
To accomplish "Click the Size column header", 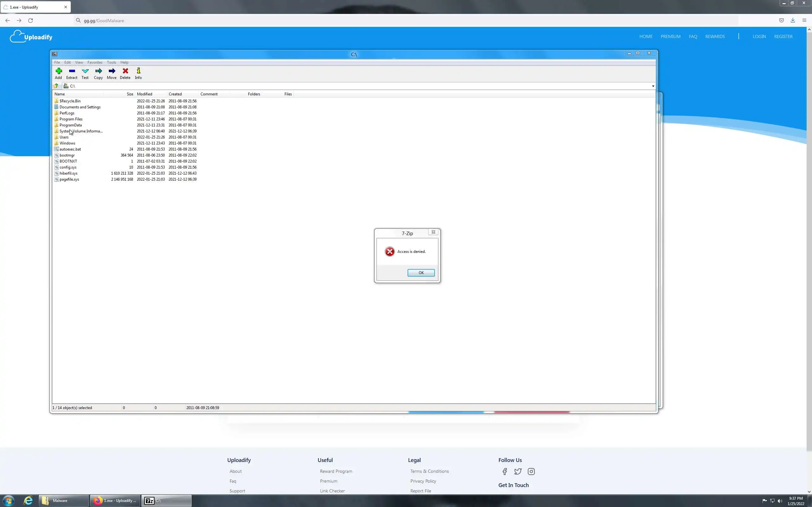I will click(129, 94).
